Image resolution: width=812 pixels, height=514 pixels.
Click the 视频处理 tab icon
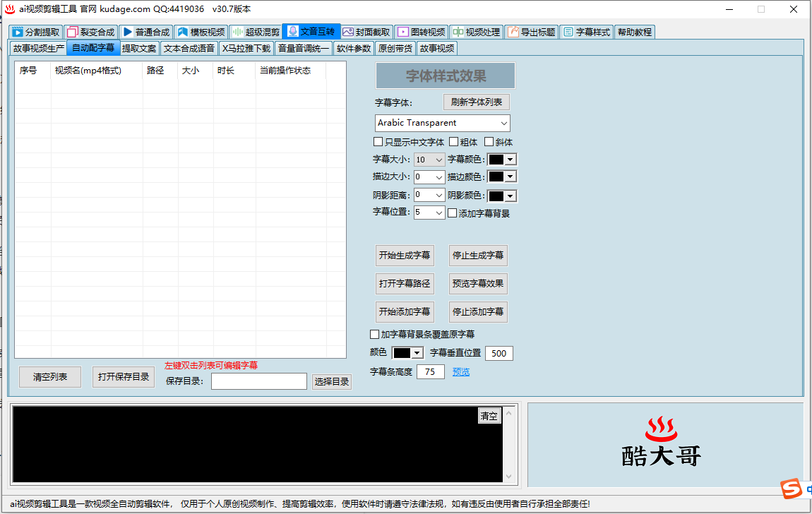click(x=458, y=32)
